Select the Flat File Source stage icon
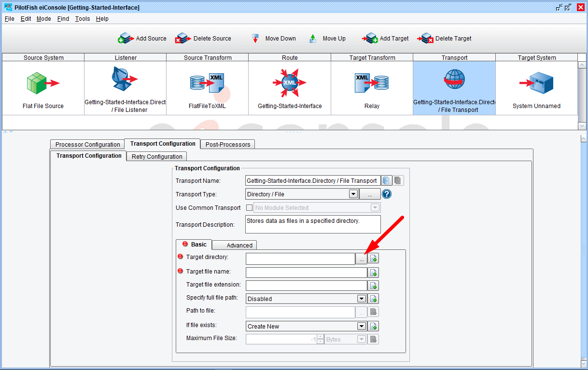588x370 pixels. (x=43, y=83)
